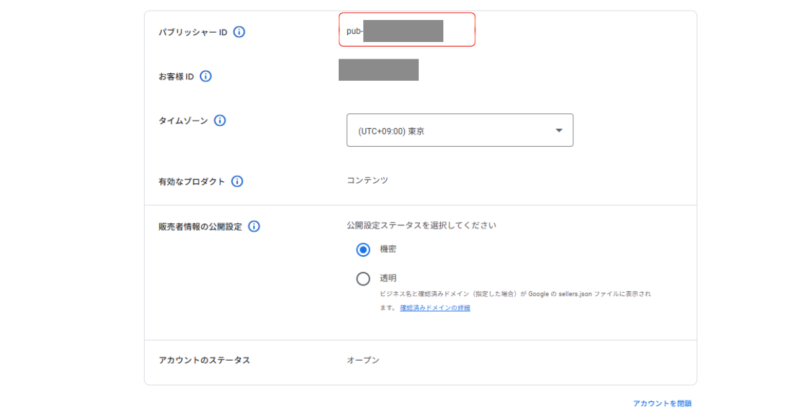Open the お客様 ID info tooltip icon
Screen dimensions: 800x420
pyautogui.click(x=206, y=76)
